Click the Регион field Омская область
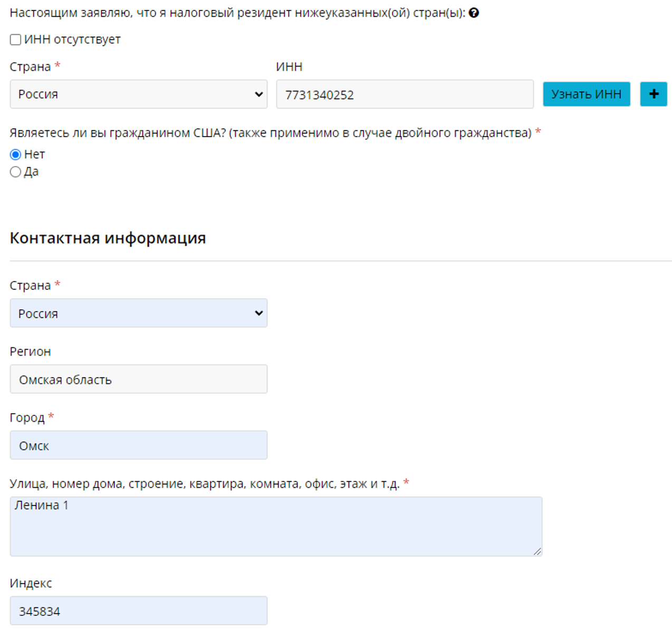This screenshot has width=672, height=631. pos(139,379)
